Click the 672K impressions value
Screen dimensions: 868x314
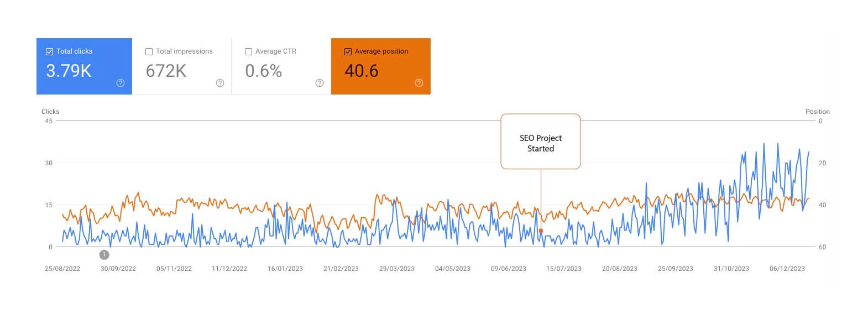(x=166, y=71)
